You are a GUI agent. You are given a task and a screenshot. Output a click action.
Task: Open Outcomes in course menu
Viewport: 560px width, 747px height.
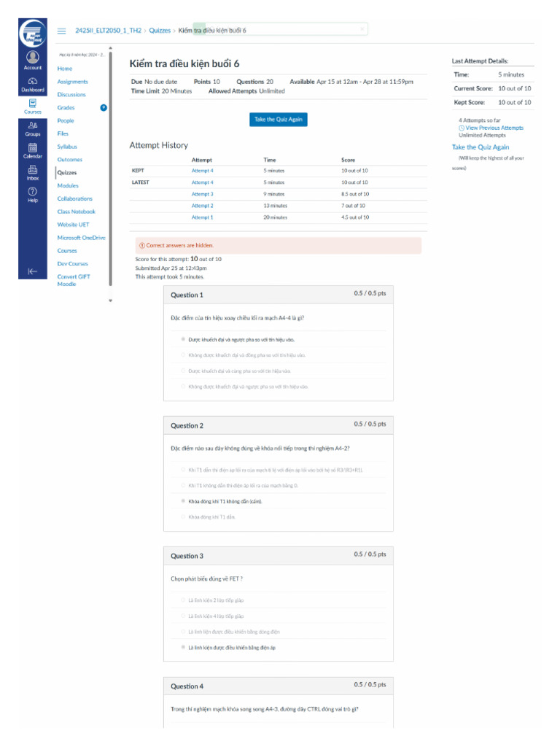pos(69,160)
